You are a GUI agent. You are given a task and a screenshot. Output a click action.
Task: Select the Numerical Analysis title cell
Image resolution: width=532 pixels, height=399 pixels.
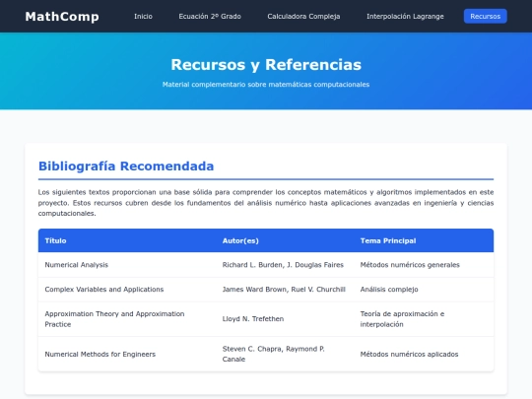click(x=127, y=265)
